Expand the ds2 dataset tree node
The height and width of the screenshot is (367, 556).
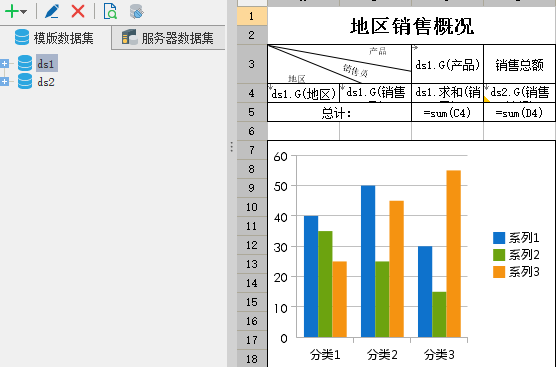[x=5, y=82]
